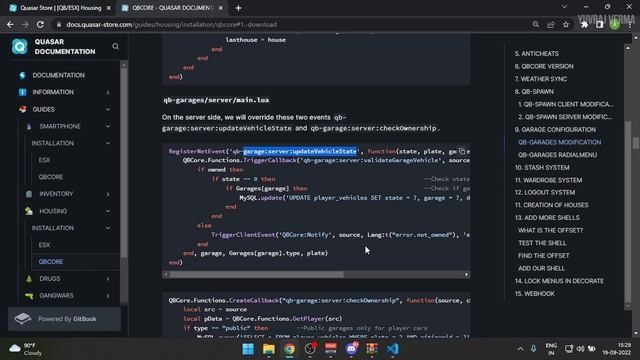Viewport: 640px width, 360px height.
Task: Jump to 15. Webhook section
Action: (534, 293)
